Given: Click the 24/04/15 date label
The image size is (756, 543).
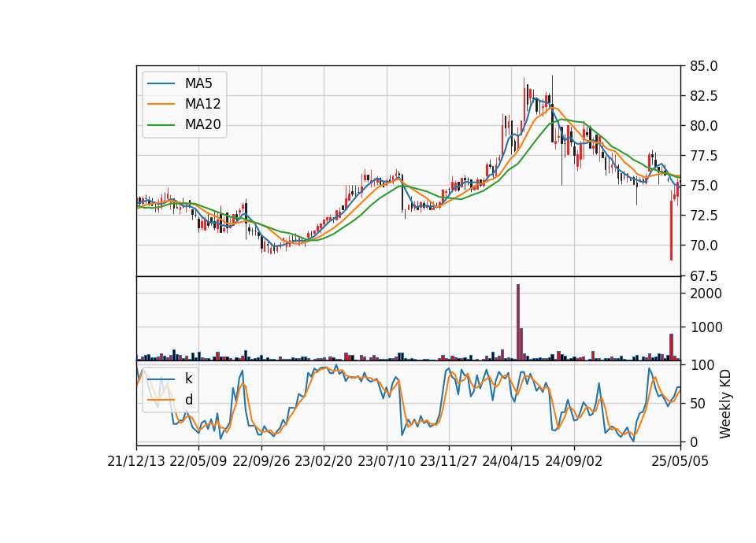Looking at the screenshot, I should pos(511,461).
